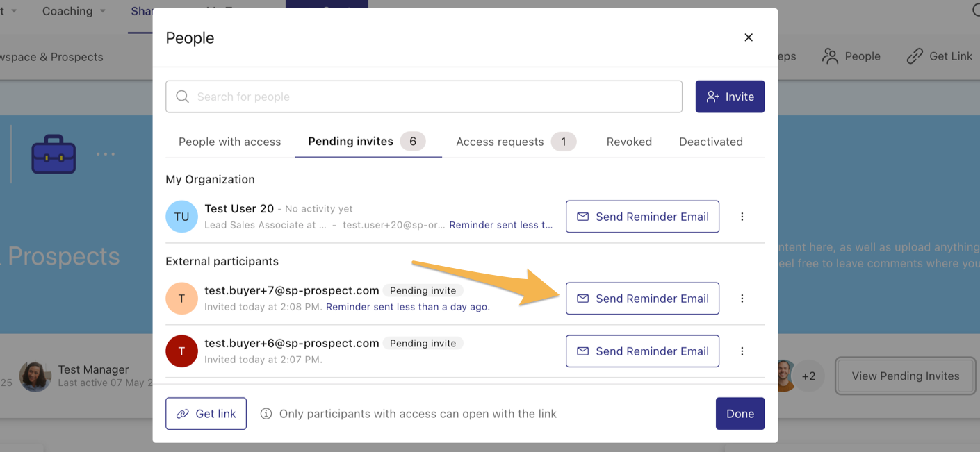Viewport: 980px width, 452px height.
Task: Open more options for test.buyer+6 invite
Action: click(742, 351)
